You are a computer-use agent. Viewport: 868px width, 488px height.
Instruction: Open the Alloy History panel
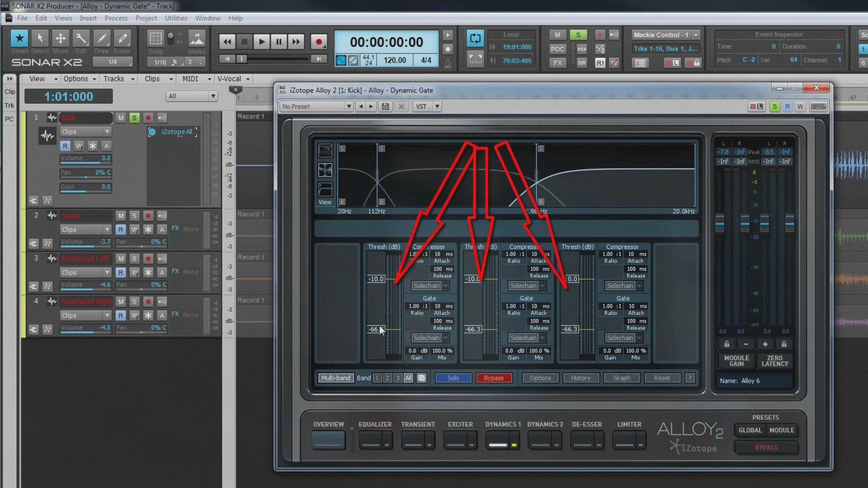pyautogui.click(x=581, y=378)
